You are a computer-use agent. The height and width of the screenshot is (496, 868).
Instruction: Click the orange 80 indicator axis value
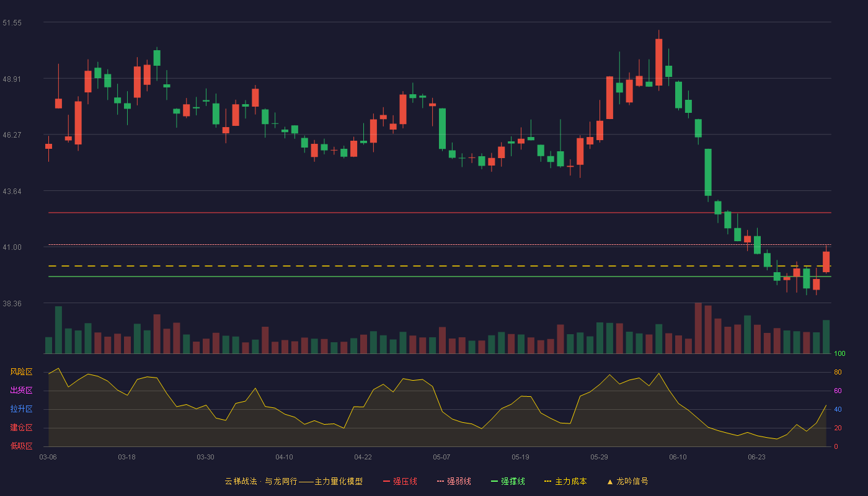[838, 373]
